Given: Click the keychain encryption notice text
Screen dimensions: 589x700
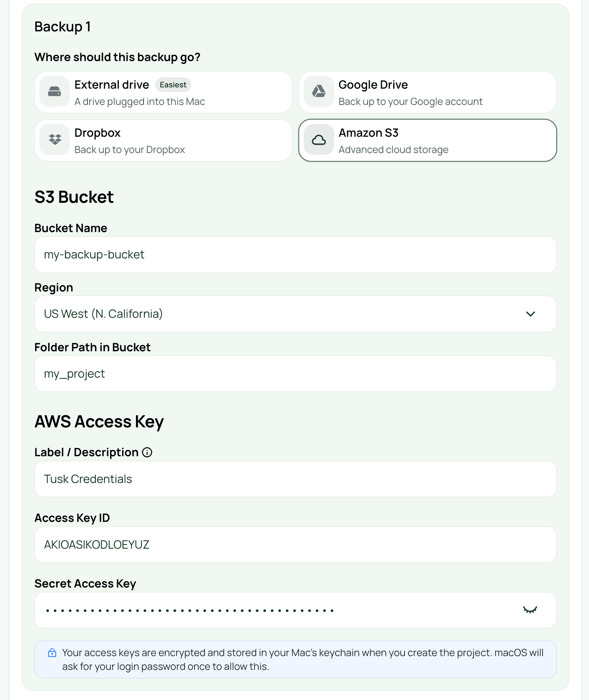Looking at the screenshot, I should point(303,659).
